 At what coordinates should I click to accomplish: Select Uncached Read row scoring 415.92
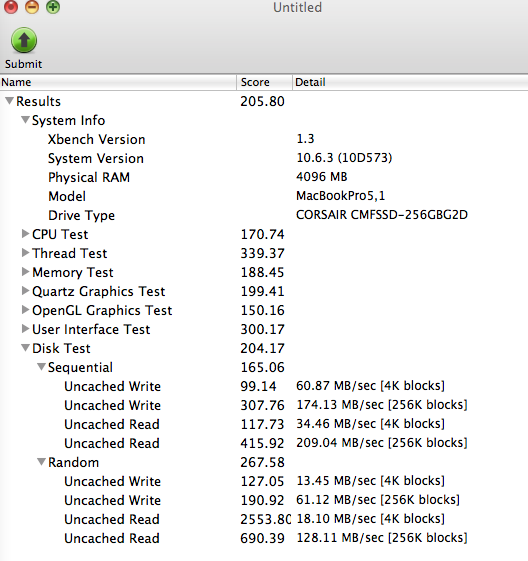point(264,443)
